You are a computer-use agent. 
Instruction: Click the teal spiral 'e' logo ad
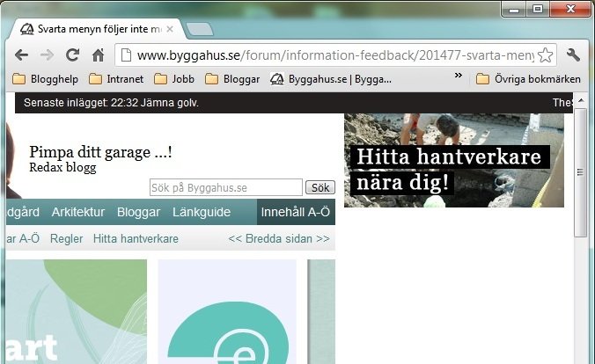(227, 311)
